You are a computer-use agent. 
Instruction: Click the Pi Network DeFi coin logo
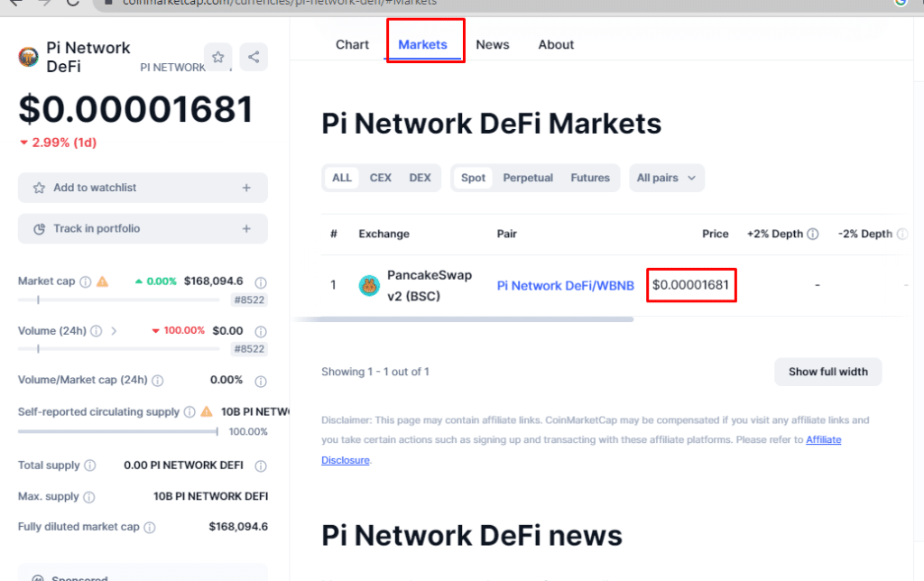pos(28,57)
